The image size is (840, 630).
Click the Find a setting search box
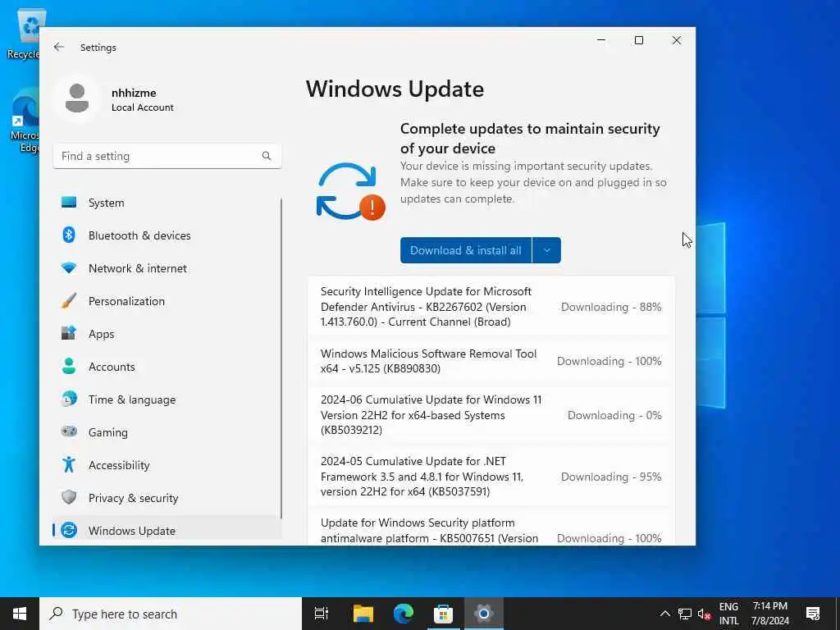(x=167, y=156)
